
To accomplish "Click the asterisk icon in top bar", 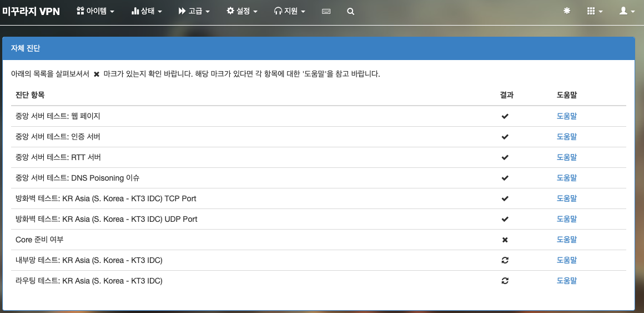I will coord(567,11).
